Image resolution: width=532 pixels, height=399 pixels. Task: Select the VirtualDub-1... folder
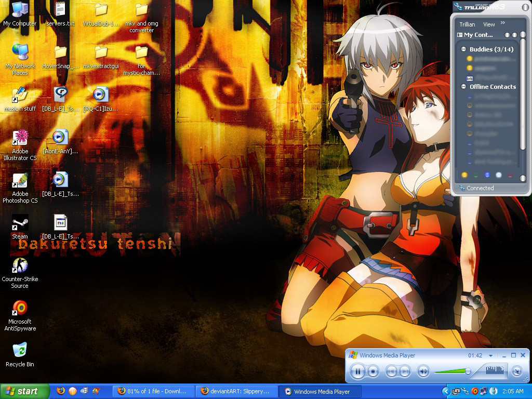(x=101, y=14)
